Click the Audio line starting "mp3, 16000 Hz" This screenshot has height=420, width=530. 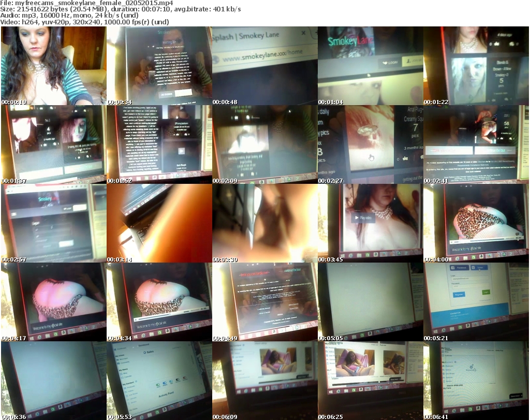[79, 16]
